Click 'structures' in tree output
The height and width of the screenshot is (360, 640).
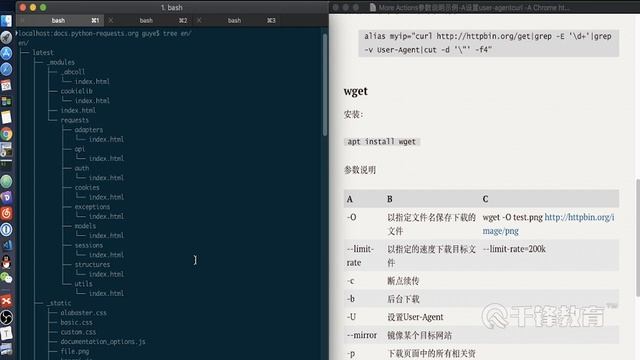pos(92,264)
